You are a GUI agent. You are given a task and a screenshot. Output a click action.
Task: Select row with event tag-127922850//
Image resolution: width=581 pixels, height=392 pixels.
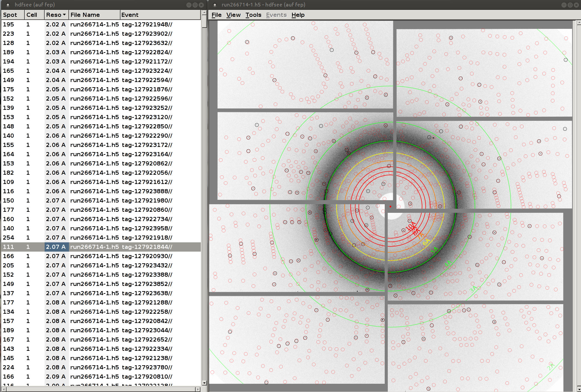pyautogui.click(x=101, y=126)
